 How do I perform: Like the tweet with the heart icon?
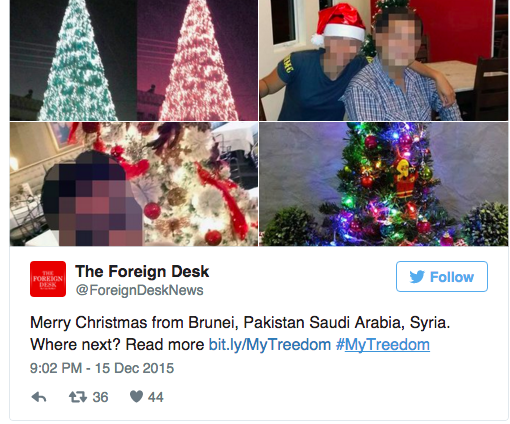point(136,396)
